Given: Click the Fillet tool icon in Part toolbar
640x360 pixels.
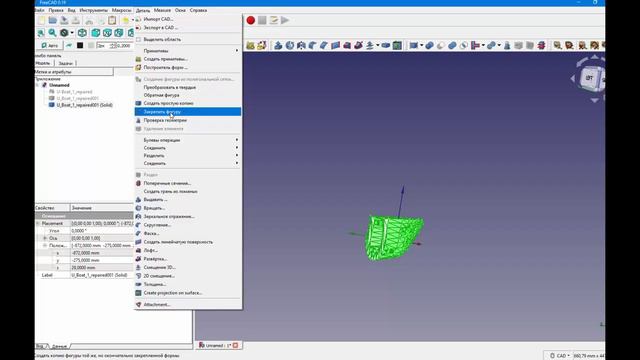Looking at the screenshot, I should (313, 45).
